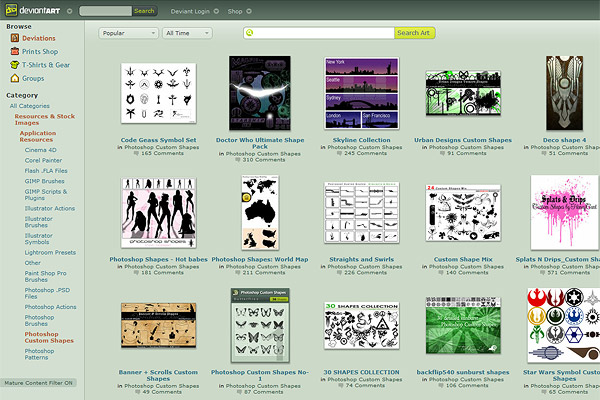Viewport: 600px width, 400px height.
Task: Open the Splats N Drips thumbnail
Action: coord(565,212)
